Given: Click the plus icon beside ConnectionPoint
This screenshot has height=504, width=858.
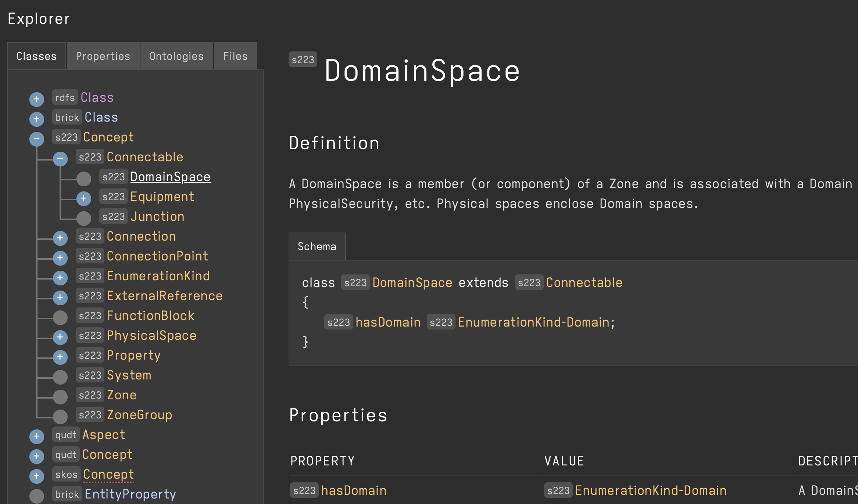Looking at the screenshot, I should (x=60, y=258).
